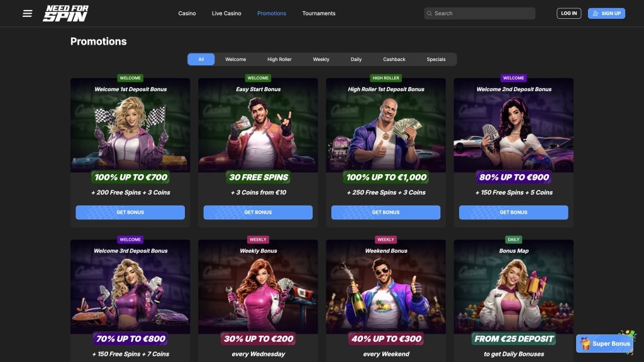Open the Easy Start Bonus card image
The width and height of the screenshot is (644, 362).
258,125
